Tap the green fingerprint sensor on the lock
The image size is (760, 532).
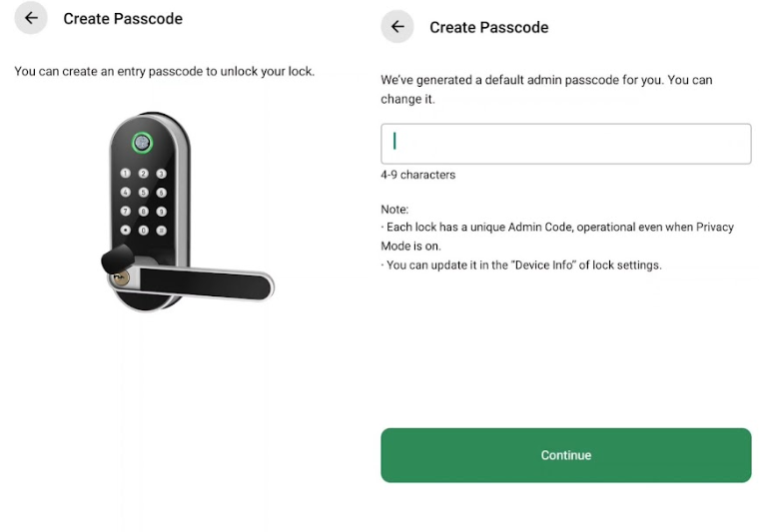[x=142, y=143]
